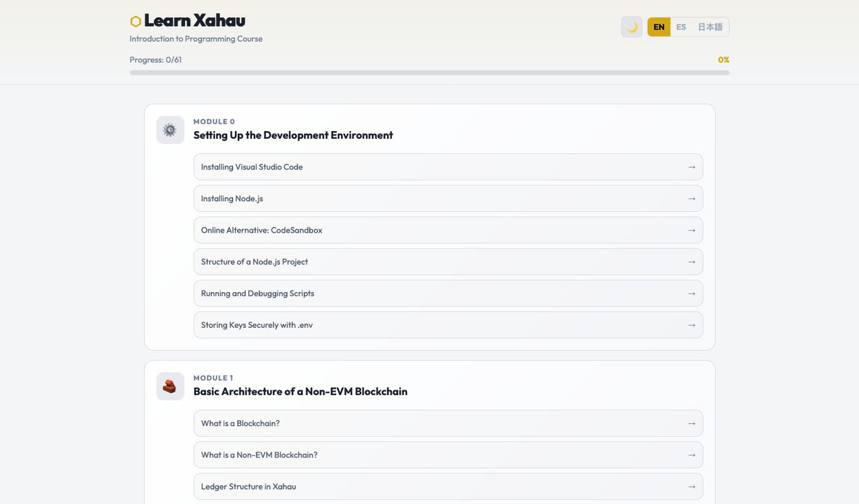Click the Module 1 brick icon
859x504 pixels.
click(171, 387)
